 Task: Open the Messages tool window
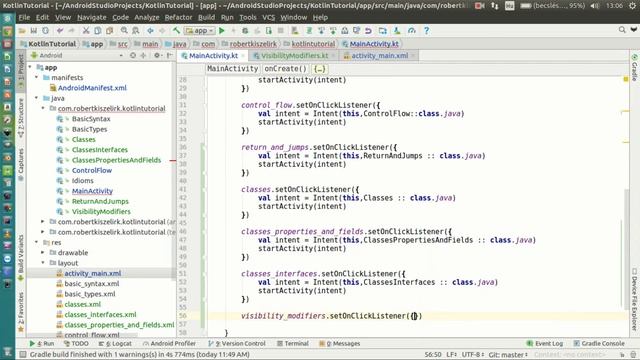tap(340, 343)
